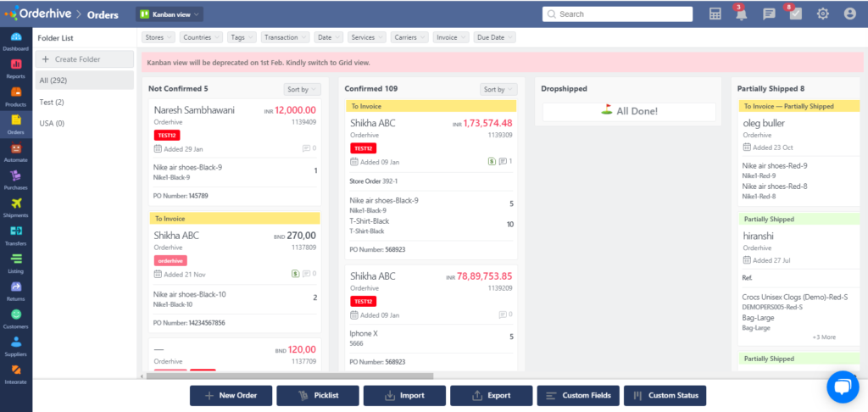This screenshot has width=868, height=412.
Task: Click order number 1139209
Action: click(500, 288)
